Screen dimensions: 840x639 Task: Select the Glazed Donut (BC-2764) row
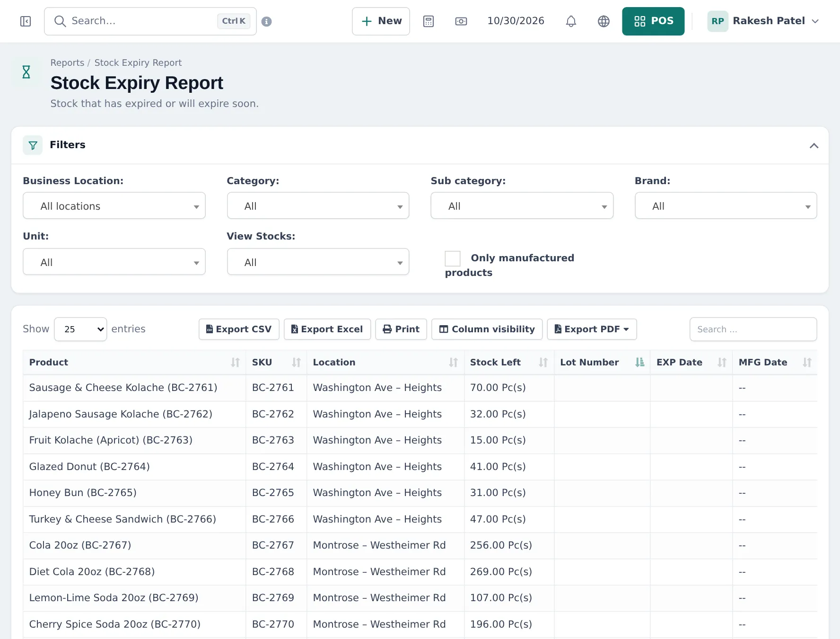coord(420,467)
